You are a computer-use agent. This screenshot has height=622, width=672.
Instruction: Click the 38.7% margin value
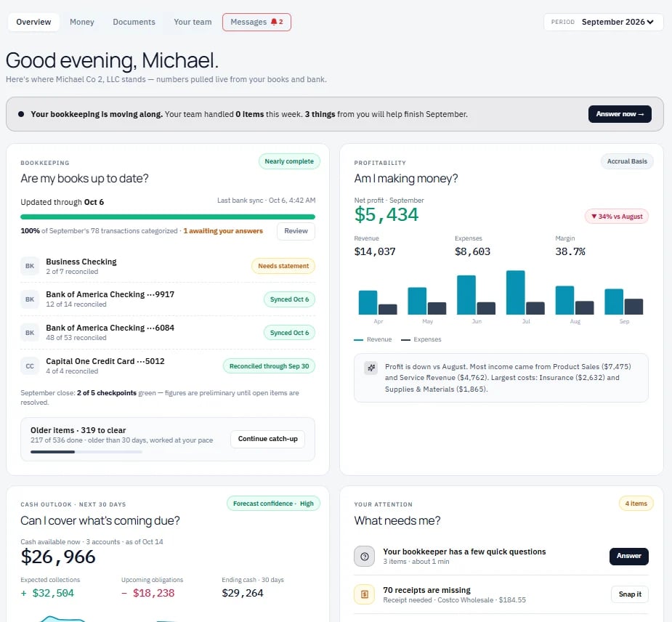570,251
